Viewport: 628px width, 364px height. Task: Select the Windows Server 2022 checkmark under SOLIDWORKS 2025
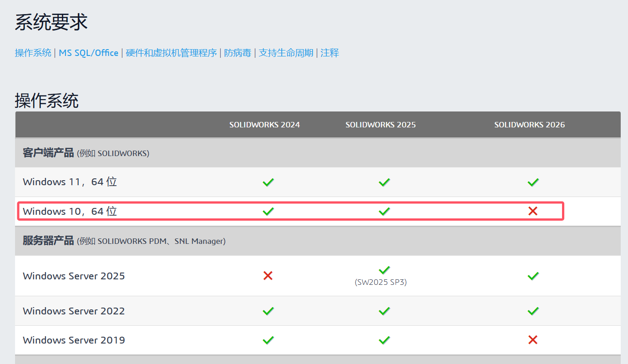tap(385, 311)
